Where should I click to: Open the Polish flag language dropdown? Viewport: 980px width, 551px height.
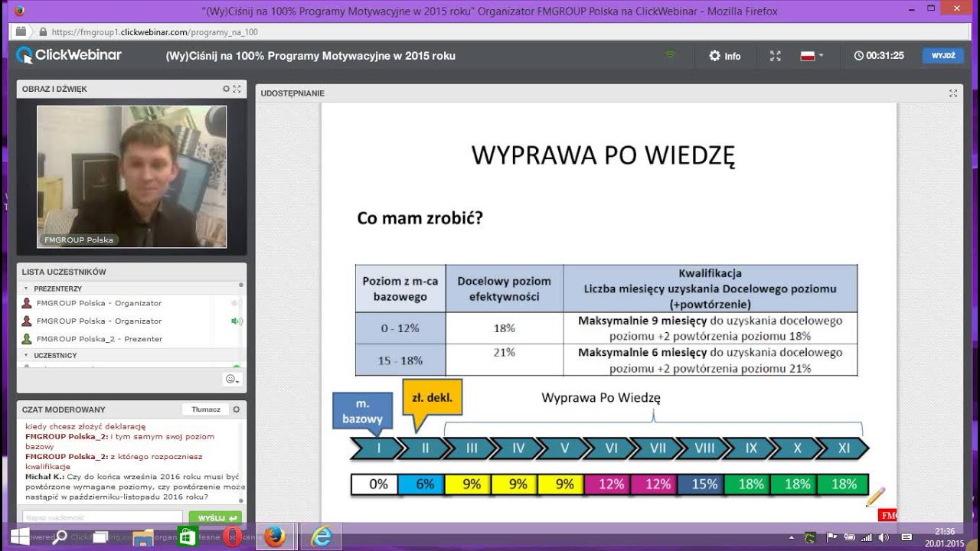click(x=812, y=56)
